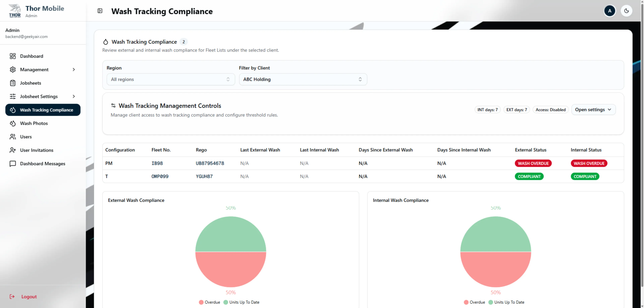The height and width of the screenshot is (308, 644).
Task: Click the Last Internal Wash column header
Action: [319, 150]
